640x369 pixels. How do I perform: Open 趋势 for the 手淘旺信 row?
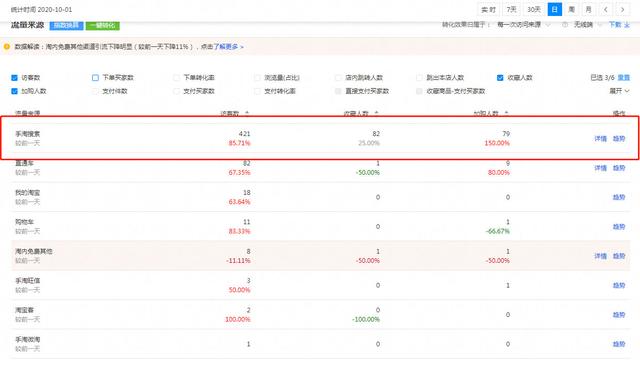point(619,285)
